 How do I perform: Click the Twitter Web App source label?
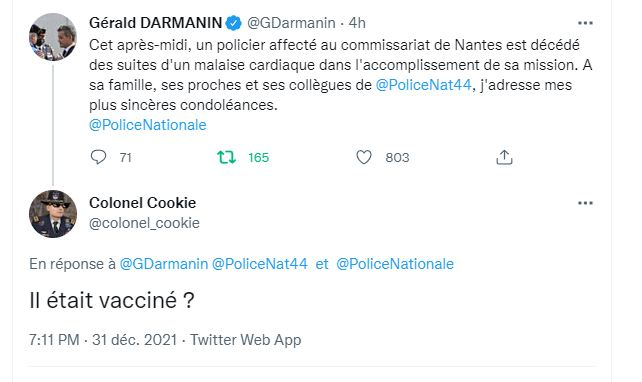246,340
